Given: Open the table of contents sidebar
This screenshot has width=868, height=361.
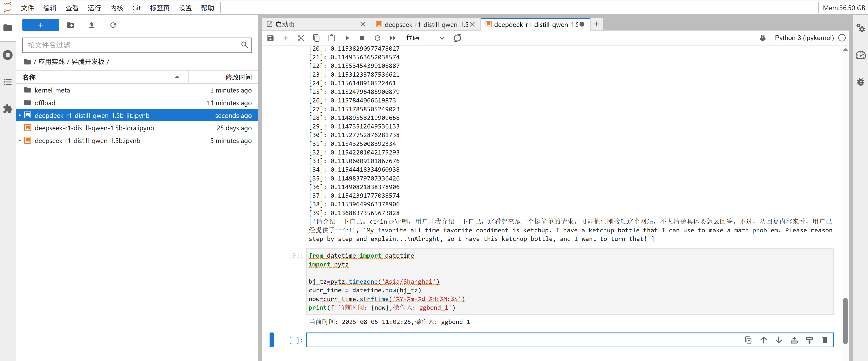Looking at the screenshot, I should pyautogui.click(x=7, y=82).
